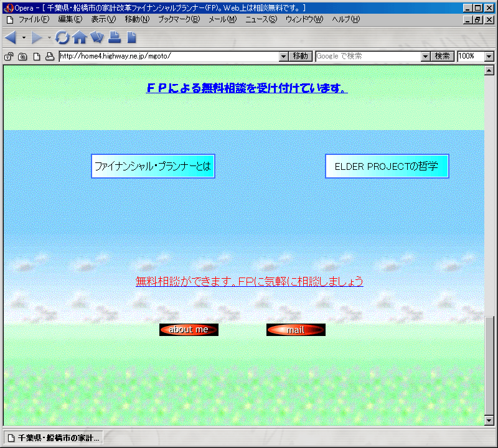The width and height of the screenshot is (498, 448).
Task: Click the 移動 (Go) button
Action: (x=301, y=56)
